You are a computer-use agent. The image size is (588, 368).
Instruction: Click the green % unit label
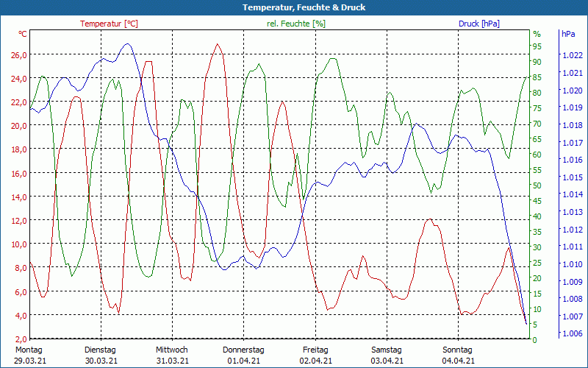(537, 34)
